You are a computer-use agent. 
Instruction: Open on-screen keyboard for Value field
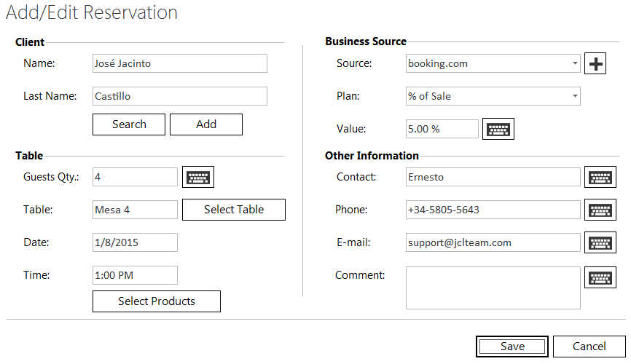pyautogui.click(x=498, y=129)
